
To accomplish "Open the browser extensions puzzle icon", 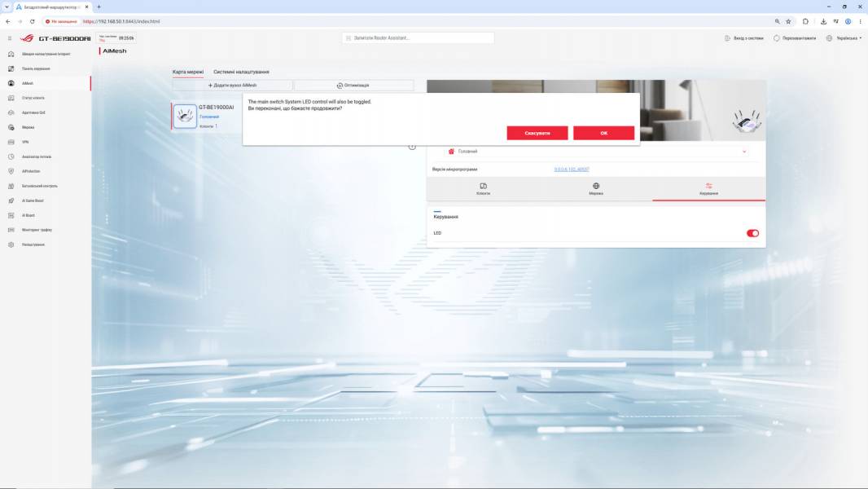I will point(805,22).
